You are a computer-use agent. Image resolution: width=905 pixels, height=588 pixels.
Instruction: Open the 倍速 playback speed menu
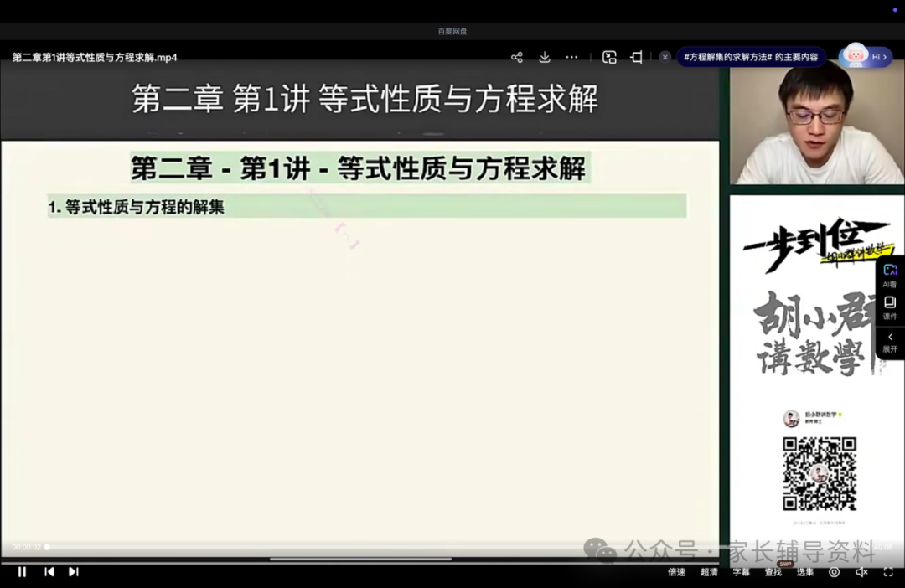(676, 572)
